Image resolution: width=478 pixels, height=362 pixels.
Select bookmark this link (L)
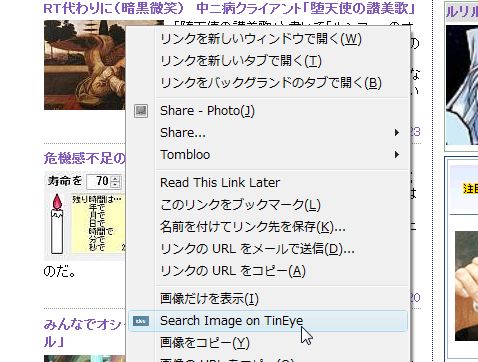point(268,205)
